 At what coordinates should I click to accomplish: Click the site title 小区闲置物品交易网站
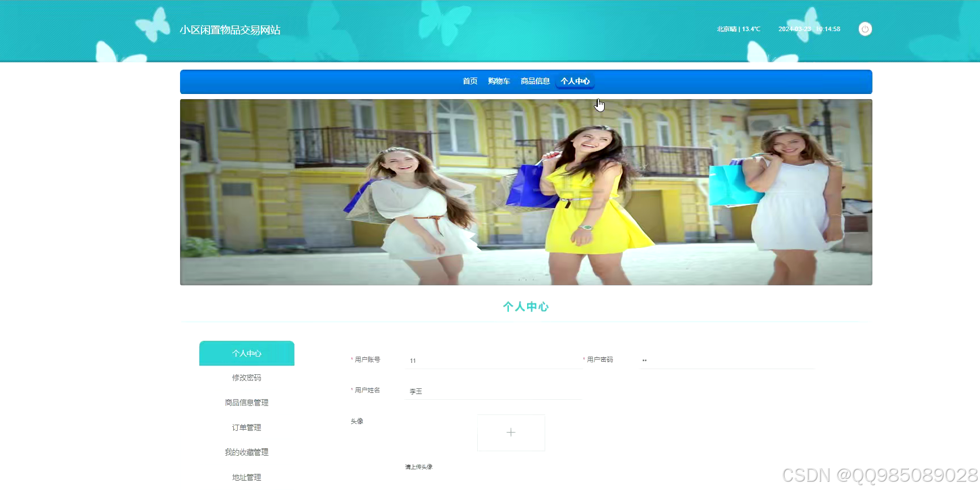230,30
